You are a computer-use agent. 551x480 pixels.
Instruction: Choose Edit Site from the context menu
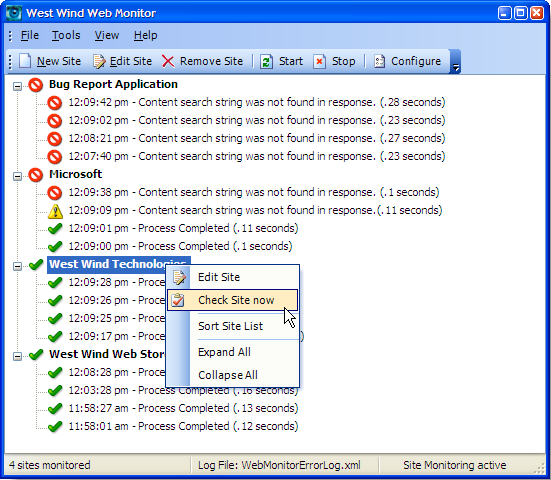coord(233,277)
